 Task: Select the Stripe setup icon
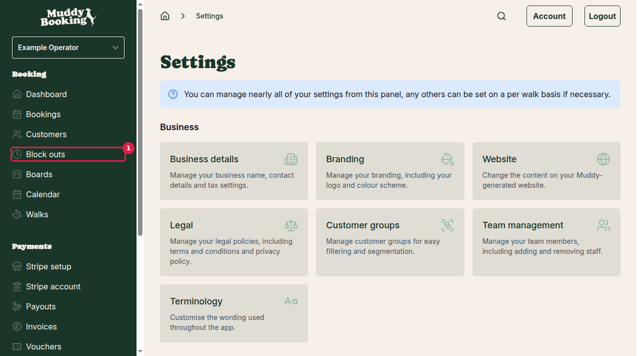16,266
